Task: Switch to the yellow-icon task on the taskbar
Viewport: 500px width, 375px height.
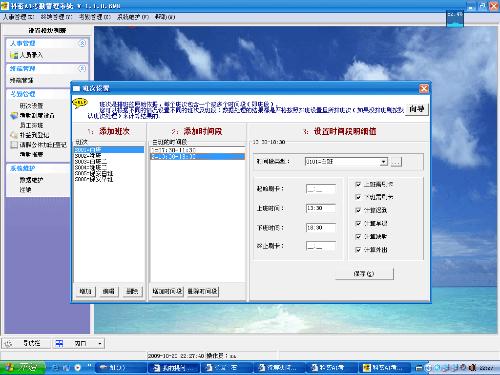Action: pyautogui.click(x=383, y=368)
